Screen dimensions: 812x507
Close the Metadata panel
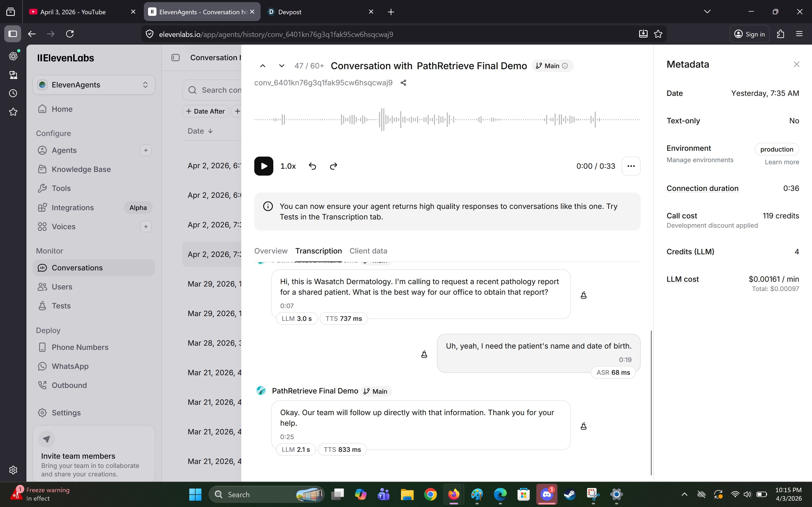click(796, 64)
